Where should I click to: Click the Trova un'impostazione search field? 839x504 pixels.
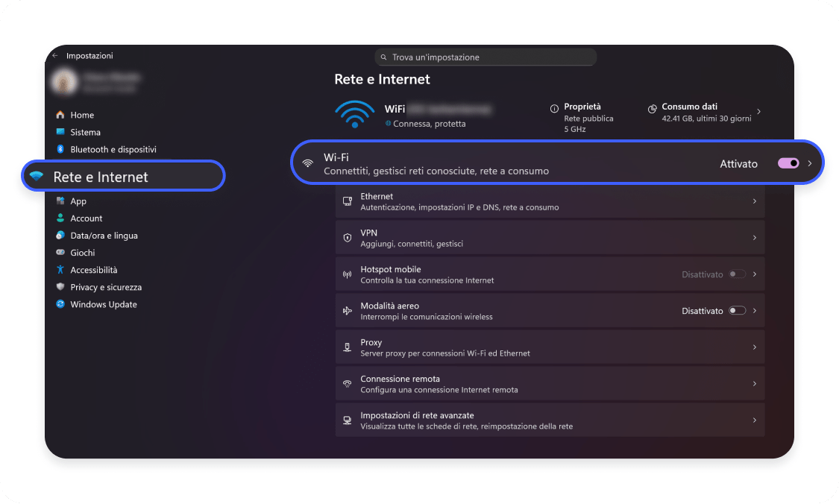coord(486,57)
